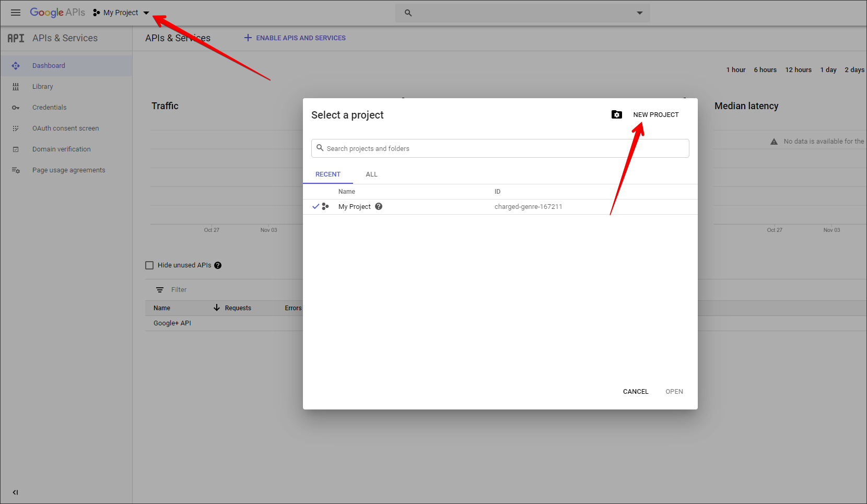Focus the Search projects and folders field
The width and height of the screenshot is (867, 504).
[500, 148]
